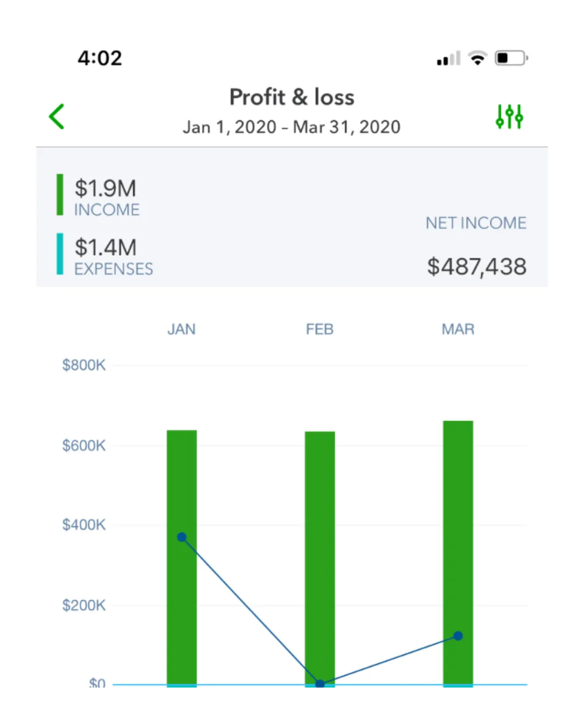
Task: Tap the Jan 1, 2020 – Mar 31 date range
Action: [292, 127]
